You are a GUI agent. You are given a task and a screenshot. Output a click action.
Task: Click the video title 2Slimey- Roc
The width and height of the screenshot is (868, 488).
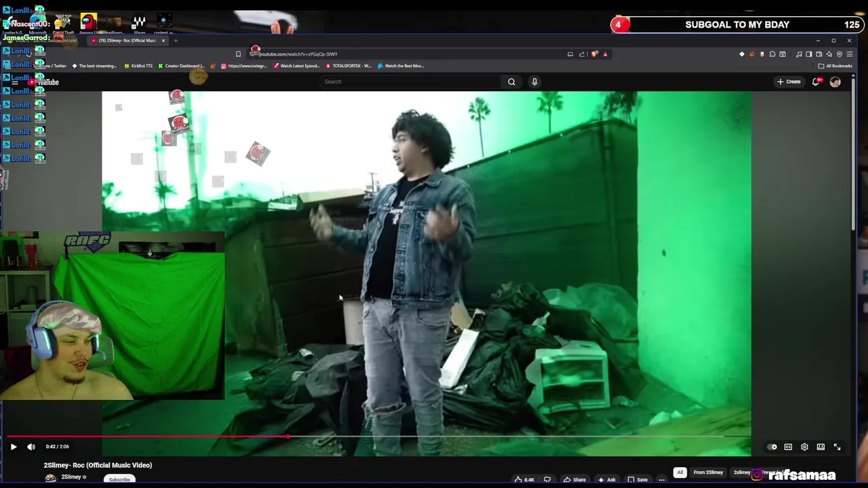pyautogui.click(x=98, y=465)
